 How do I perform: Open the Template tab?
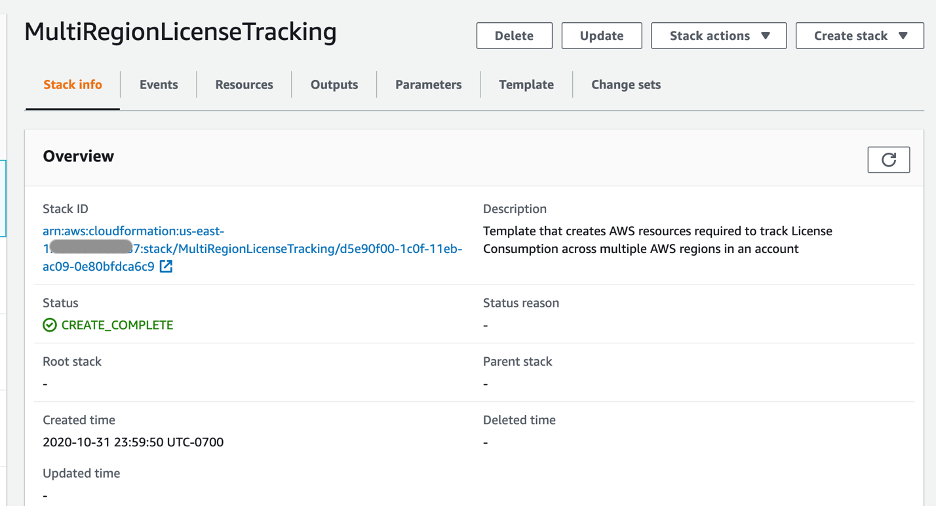point(526,85)
